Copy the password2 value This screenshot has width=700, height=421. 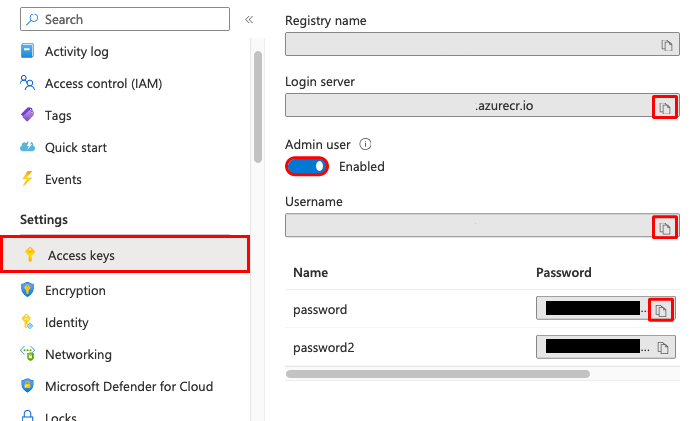coord(663,348)
